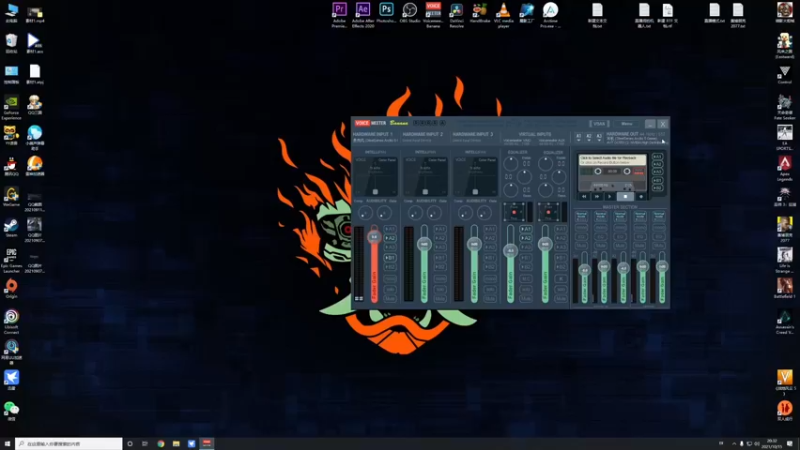800x450 pixels.
Task: Click the first virtual input panner pad
Action: [514, 212]
